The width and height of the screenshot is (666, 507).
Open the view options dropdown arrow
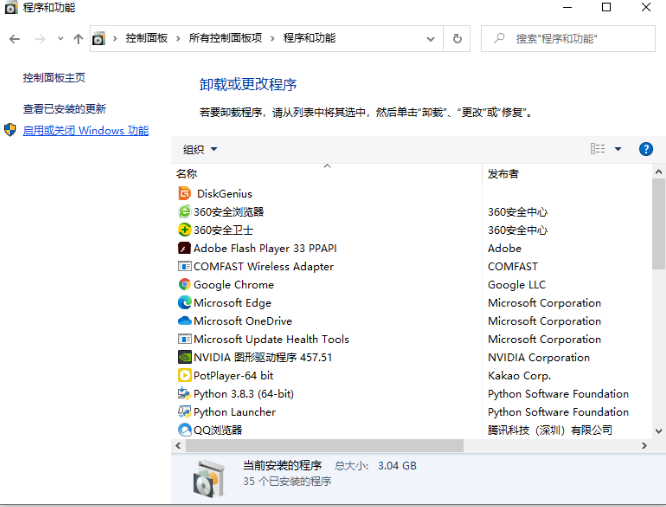coord(618,149)
